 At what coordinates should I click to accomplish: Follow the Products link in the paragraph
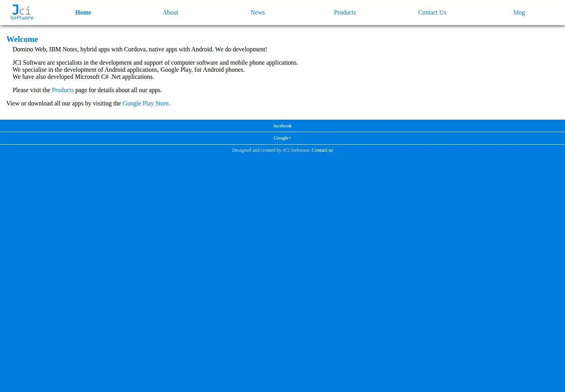tap(63, 90)
